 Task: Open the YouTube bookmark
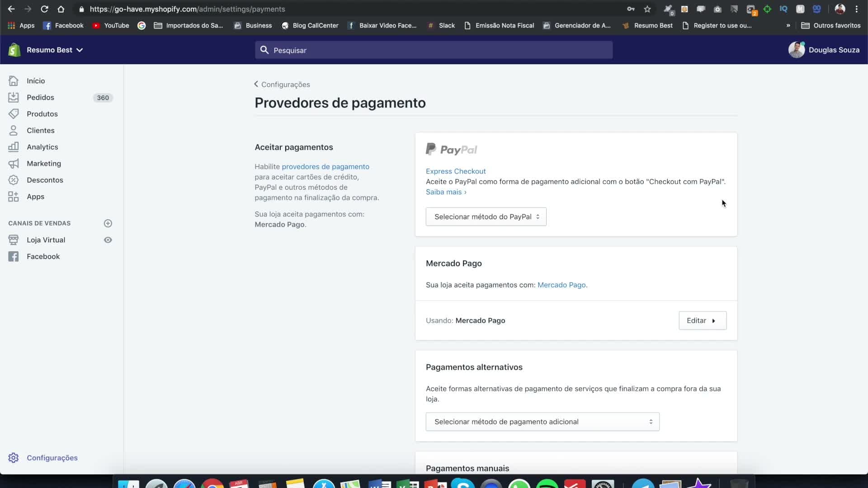click(111, 25)
